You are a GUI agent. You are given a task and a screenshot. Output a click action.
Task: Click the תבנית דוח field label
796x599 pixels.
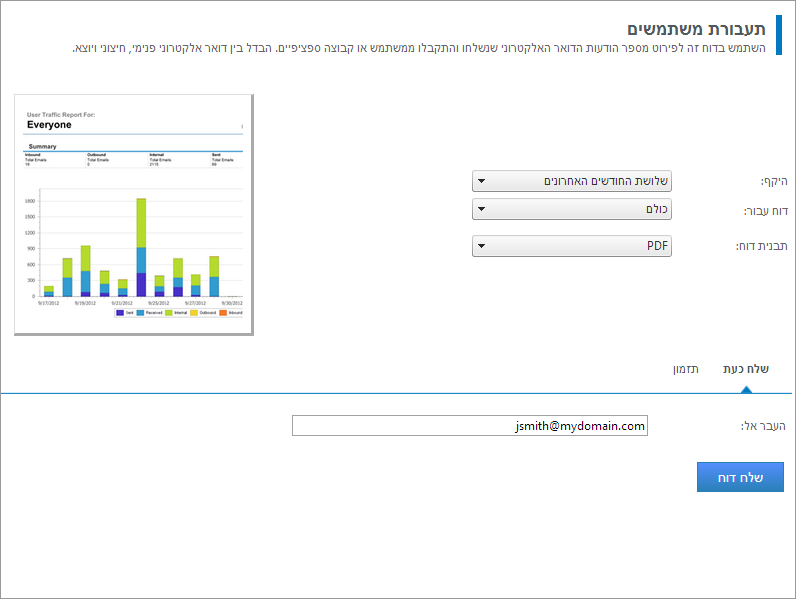click(x=764, y=246)
